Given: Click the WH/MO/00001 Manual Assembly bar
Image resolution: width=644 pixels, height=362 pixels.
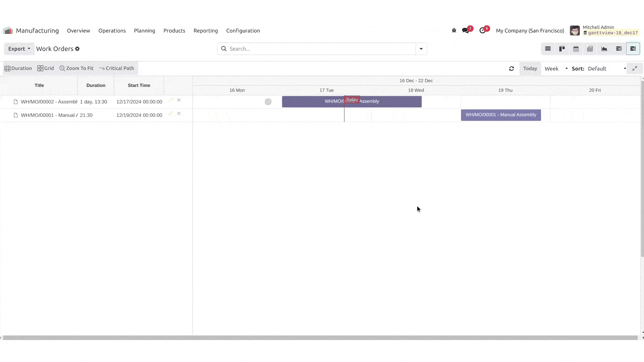Looking at the screenshot, I should 500,115.
